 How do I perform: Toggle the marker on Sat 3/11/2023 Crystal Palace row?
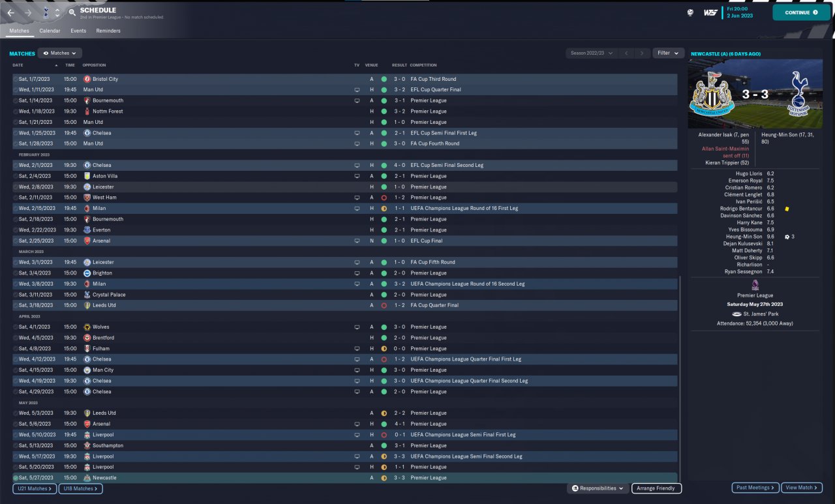click(x=16, y=295)
